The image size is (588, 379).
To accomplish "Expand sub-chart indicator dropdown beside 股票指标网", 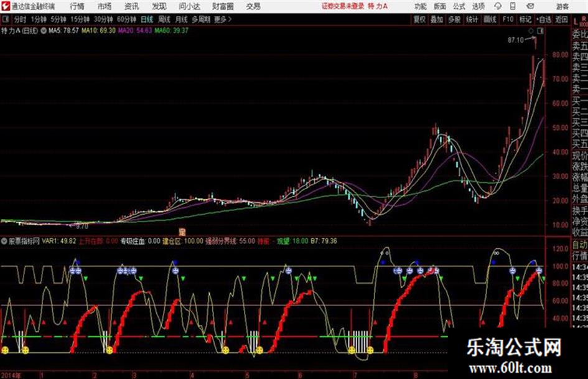I will (x=4, y=241).
